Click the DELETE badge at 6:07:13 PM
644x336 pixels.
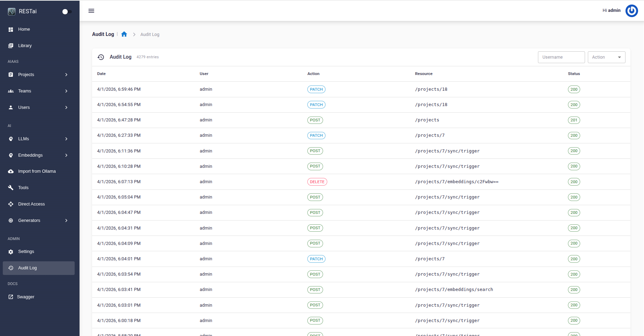point(317,182)
